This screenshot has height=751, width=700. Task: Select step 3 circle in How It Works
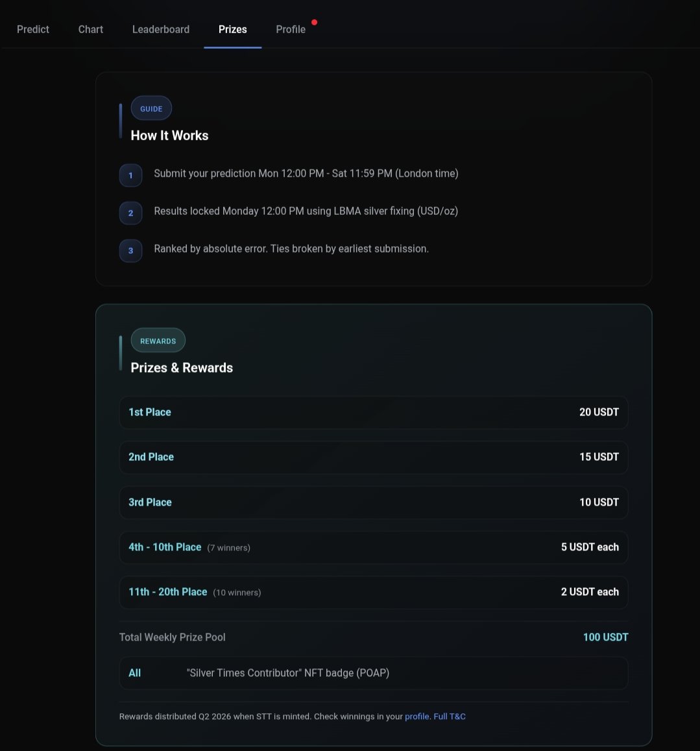pos(130,251)
